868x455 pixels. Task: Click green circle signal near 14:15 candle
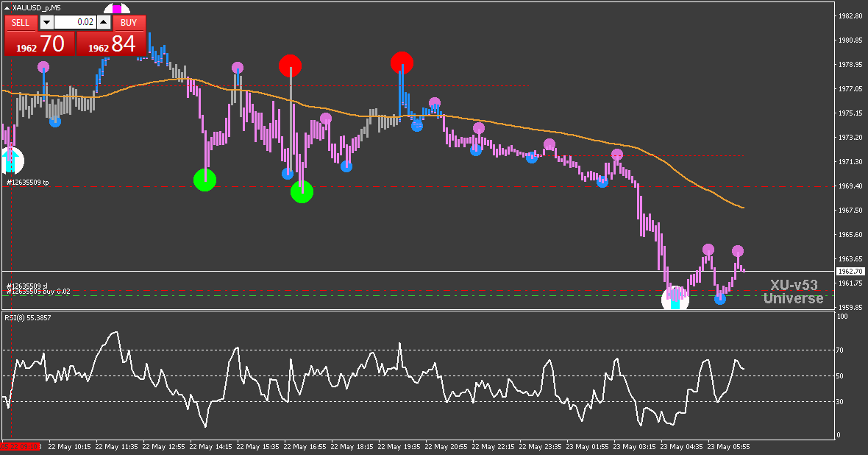pyautogui.click(x=204, y=180)
